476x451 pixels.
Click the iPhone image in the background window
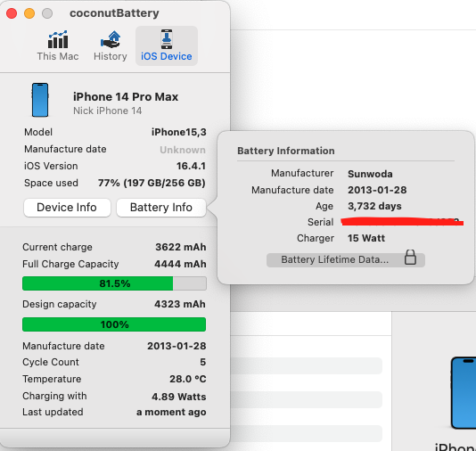click(x=464, y=393)
